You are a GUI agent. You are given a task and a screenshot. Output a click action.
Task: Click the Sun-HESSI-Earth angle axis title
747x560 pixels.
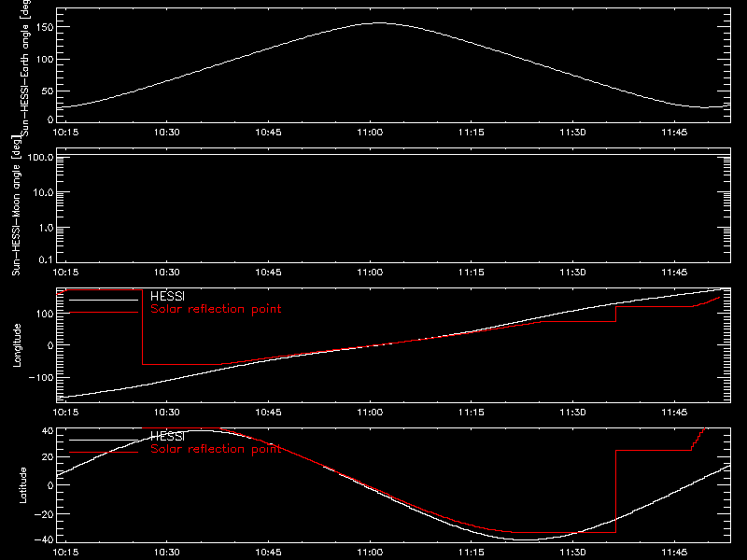(25, 68)
